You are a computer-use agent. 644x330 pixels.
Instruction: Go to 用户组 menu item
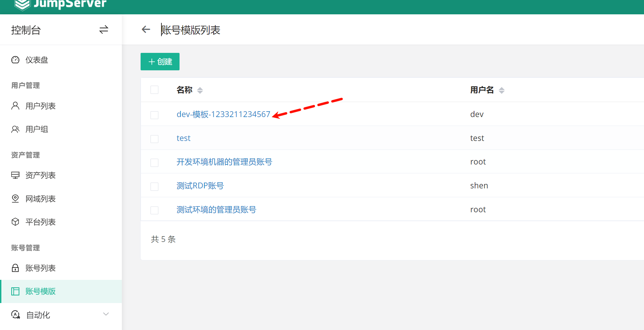click(x=37, y=129)
